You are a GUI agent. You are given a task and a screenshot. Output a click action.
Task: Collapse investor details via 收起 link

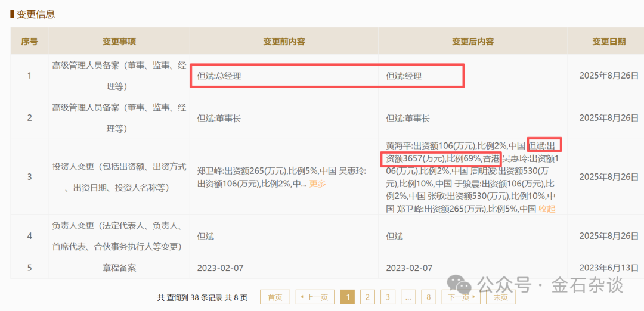click(546, 209)
